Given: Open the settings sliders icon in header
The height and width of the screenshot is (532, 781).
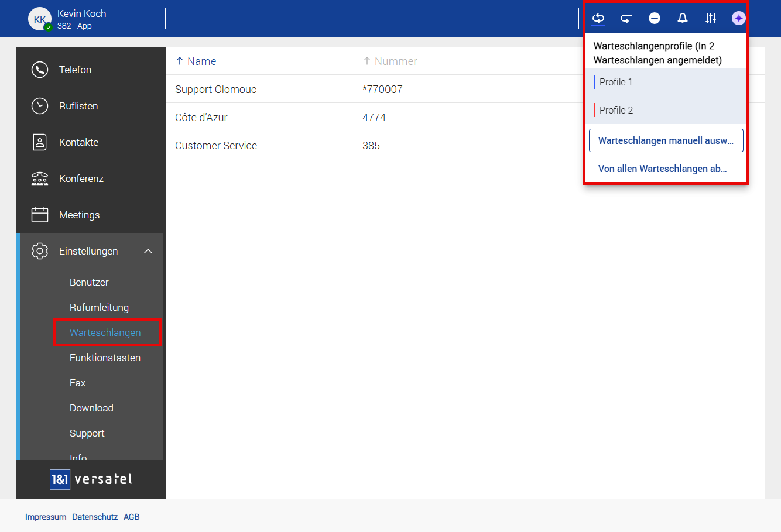Looking at the screenshot, I should 711,18.
